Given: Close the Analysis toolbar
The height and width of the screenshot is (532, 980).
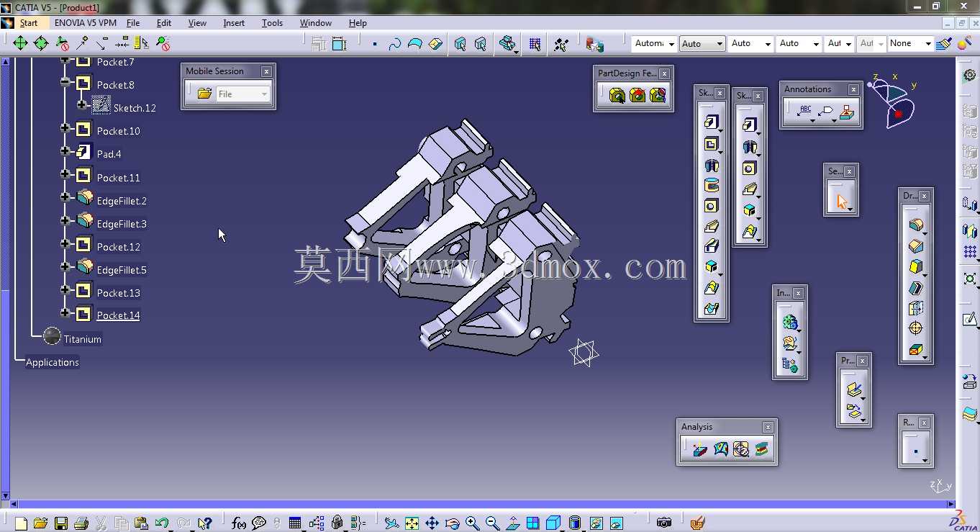Looking at the screenshot, I should (768, 427).
